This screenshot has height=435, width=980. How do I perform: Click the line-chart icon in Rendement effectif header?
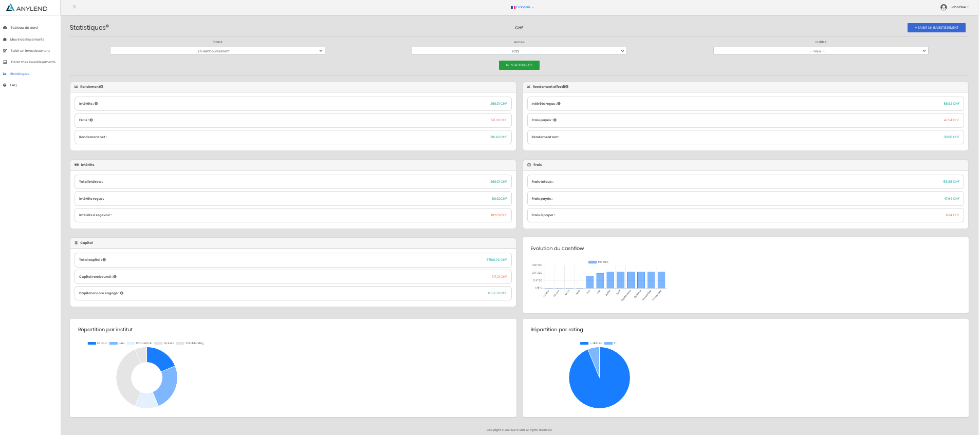pyautogui.click(x=529, y=87)
